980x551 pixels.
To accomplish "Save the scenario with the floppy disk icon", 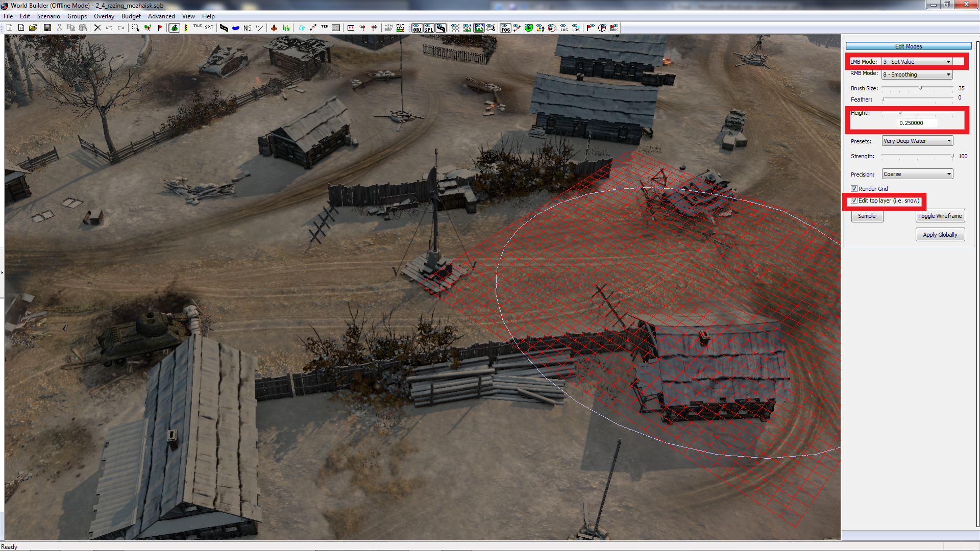I will pos(47,28).
